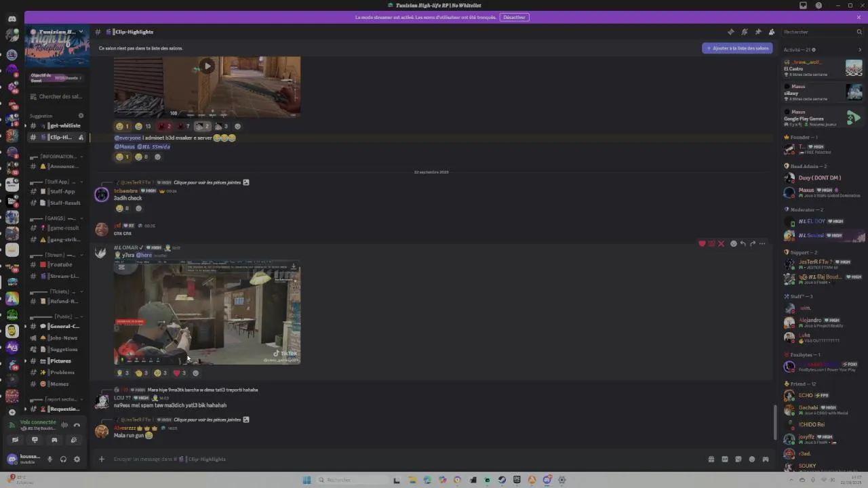Collapse the Staff App category
The image size is (868, 488).
point(57,182)
